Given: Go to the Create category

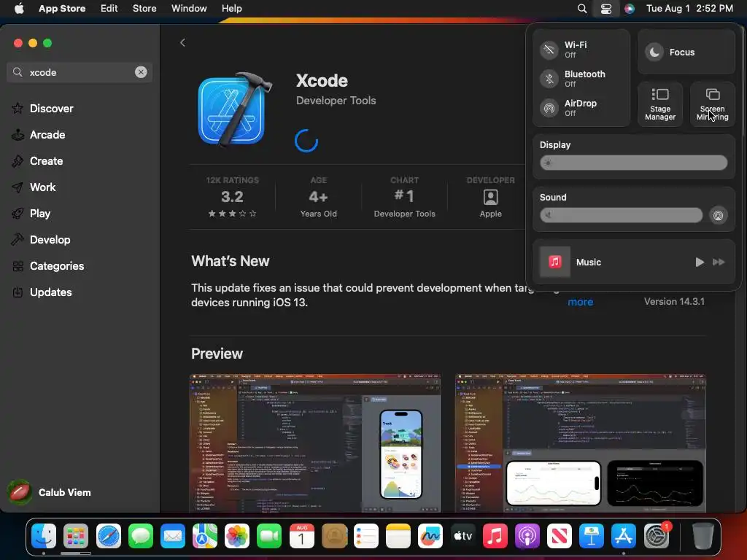Looking at the screenshot, I should click(38, 161).
